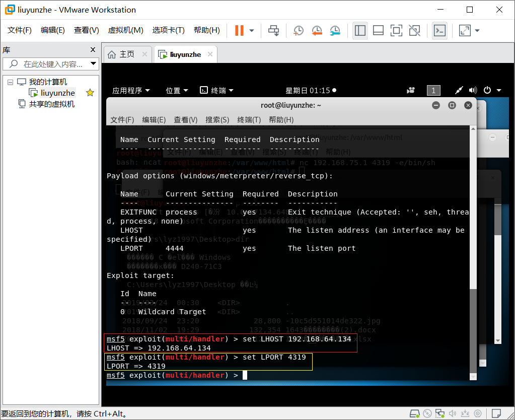Toggle thumbnail bar view
515x420 pixels.
tap(379, 31)
